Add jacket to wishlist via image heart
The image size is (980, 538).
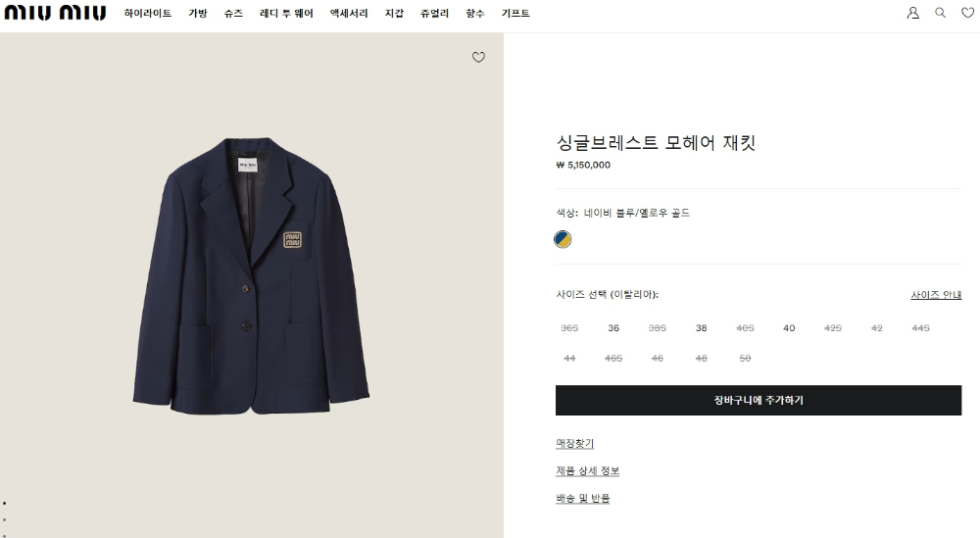(x=478, y=58)
